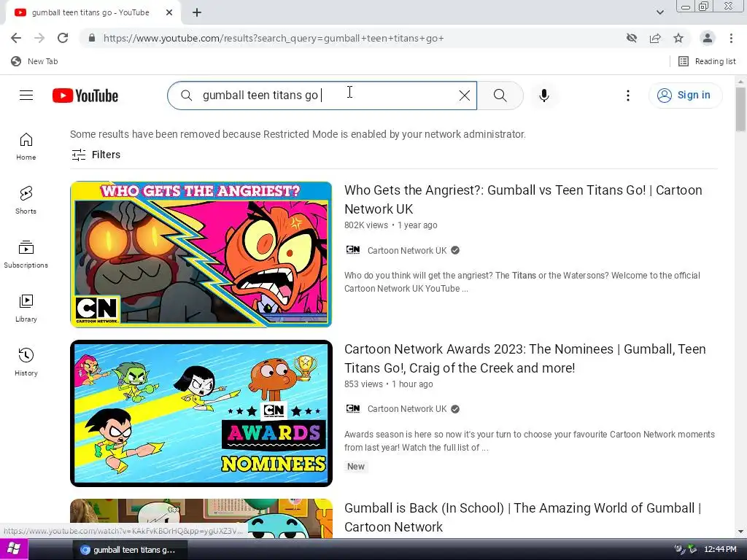Open the New Tab bookmark
The width and height of the screenshot is (747, 560).
point(34,61)
